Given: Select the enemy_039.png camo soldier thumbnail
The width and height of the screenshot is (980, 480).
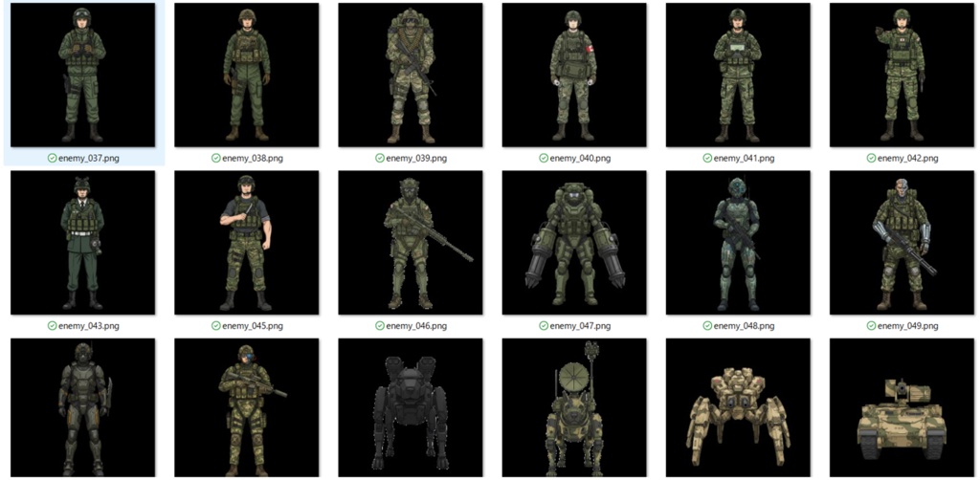Looking at the screenshot, I should [411, 75].
